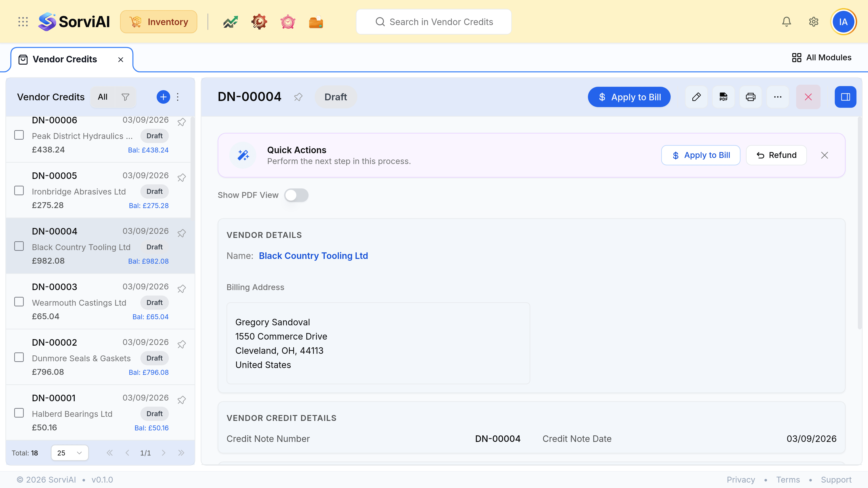Check the Black Country Tooling Ltd checkbox
This screenshot has width=868, height=488.
click(19, 246)
